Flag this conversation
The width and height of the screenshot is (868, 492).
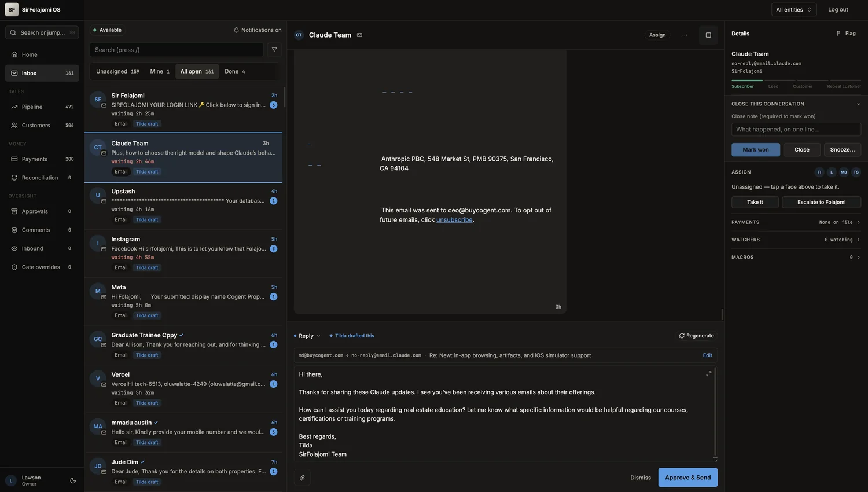click(846, 34)
